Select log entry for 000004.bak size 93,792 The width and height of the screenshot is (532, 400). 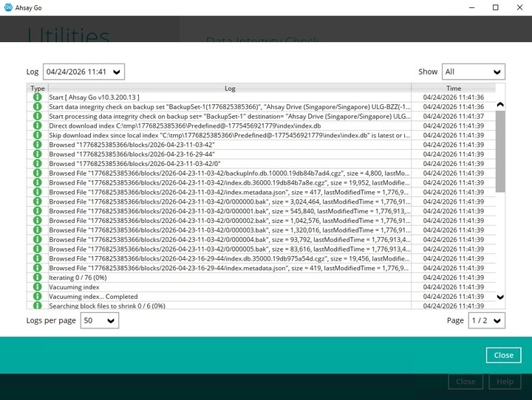point(230,240)
